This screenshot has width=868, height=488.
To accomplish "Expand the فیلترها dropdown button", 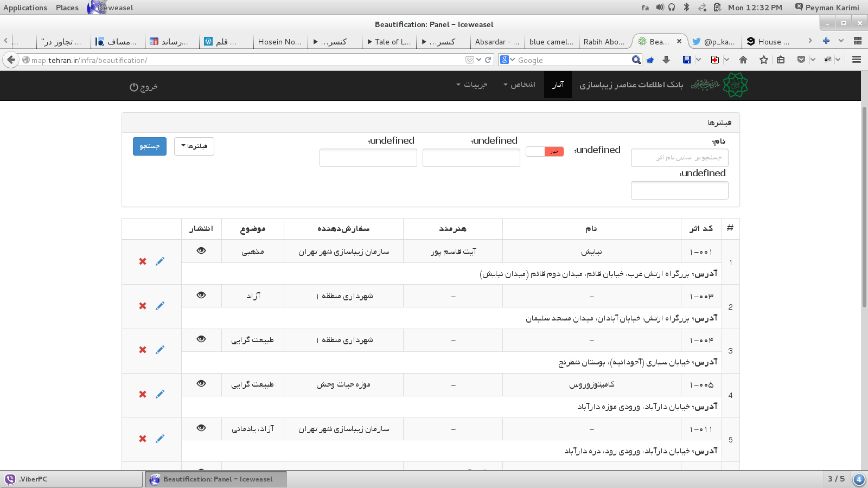I will 194,146.
